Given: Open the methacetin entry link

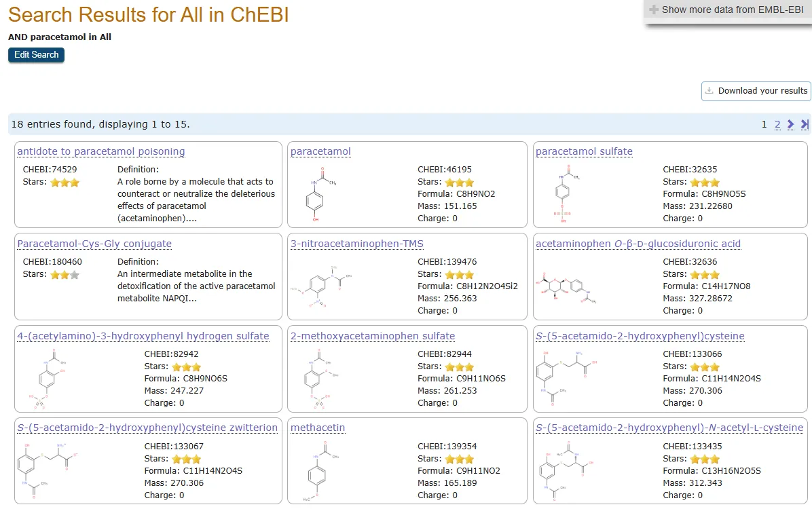Looking at the screenshot, I should pyautogui.click(x=318, y=428).
